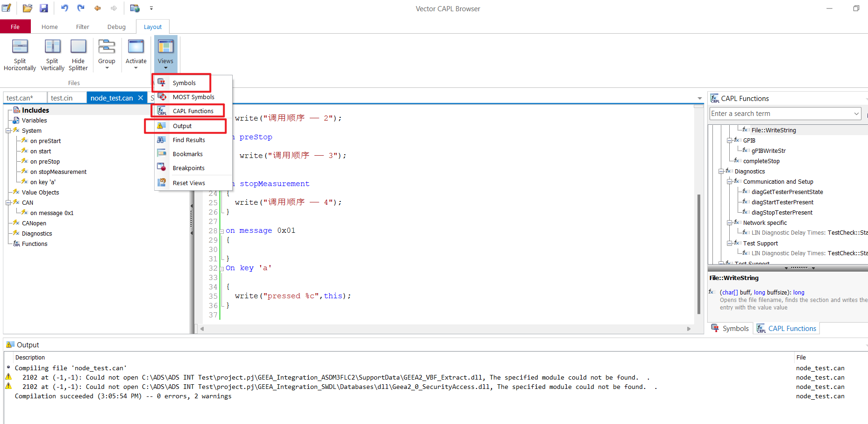
Task: Select Value Objects in the navigator tree
Action: [40, 192]
